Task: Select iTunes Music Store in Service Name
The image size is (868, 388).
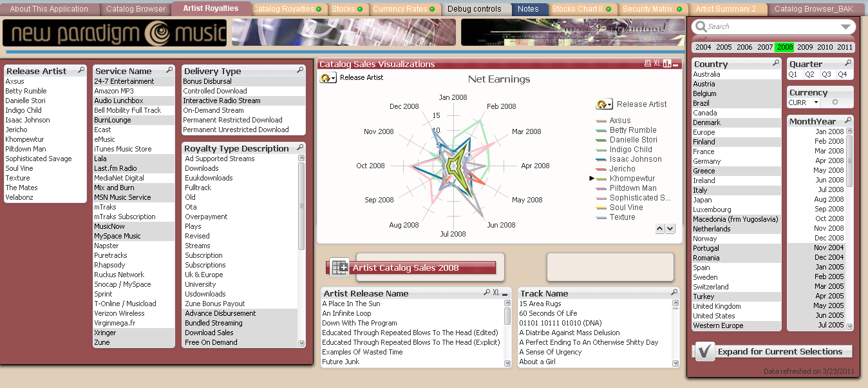Action: pyautogui.click(x=134, y=149)
